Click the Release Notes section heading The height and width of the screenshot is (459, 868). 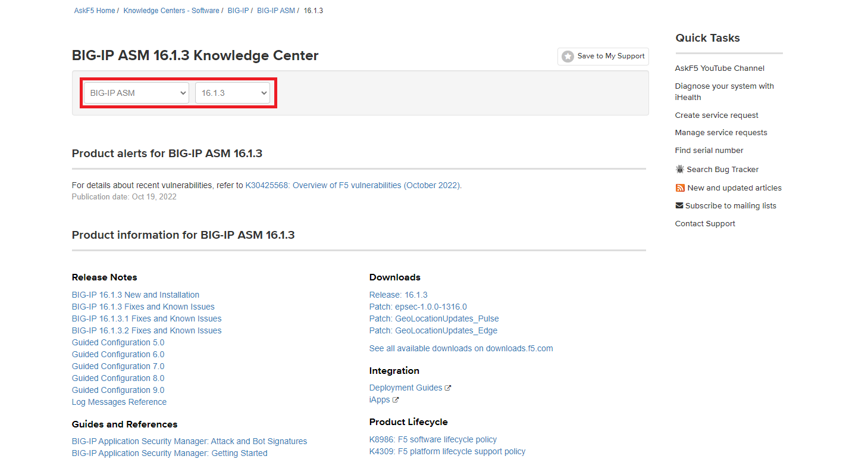click(x=105, y=277)
